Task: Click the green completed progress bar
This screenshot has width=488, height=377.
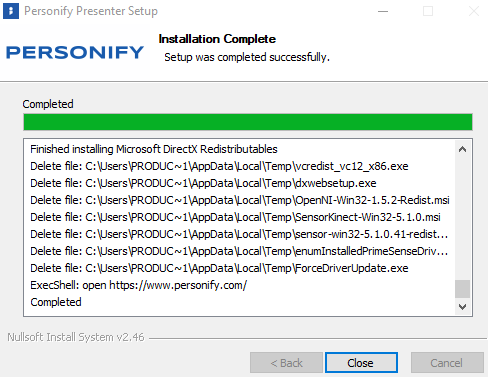Action: (x=248, y=122)
